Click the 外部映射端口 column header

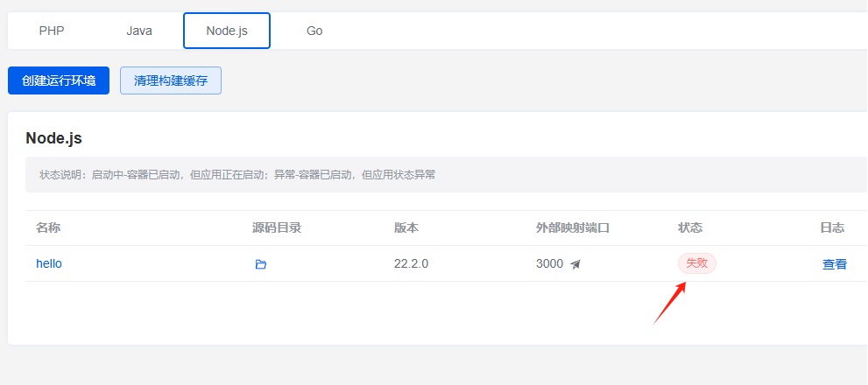[573, 227]
